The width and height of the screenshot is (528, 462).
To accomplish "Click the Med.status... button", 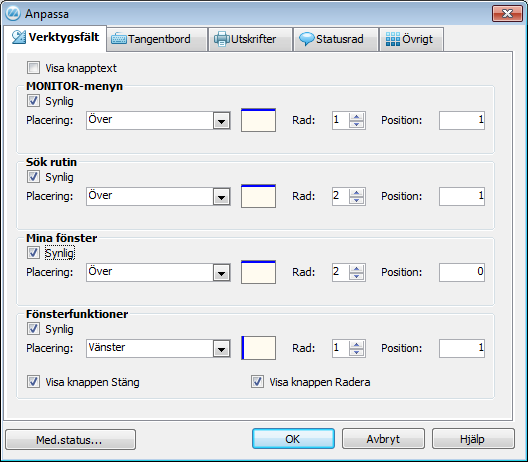I will [70, 439].
